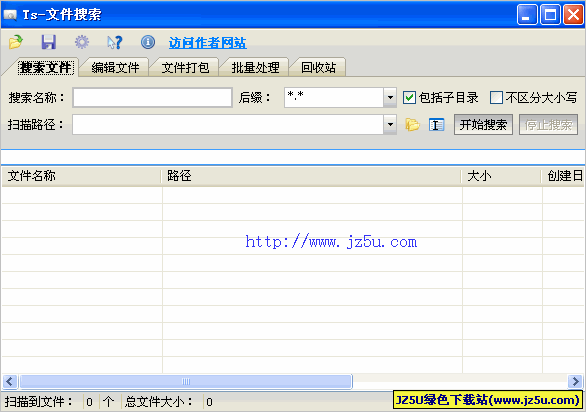Open the 编辑文件 tab
Screen dimensions: 586x412
[x=115, y=68]
